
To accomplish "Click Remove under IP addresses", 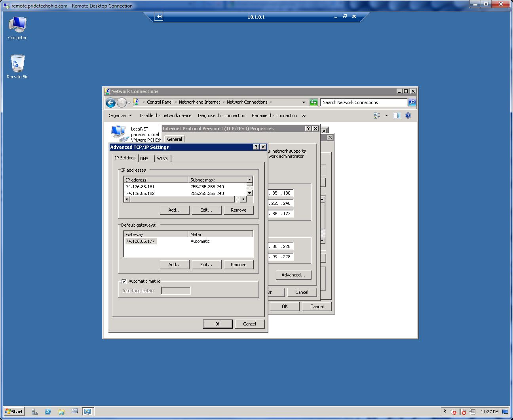I will tap(239, 210).
